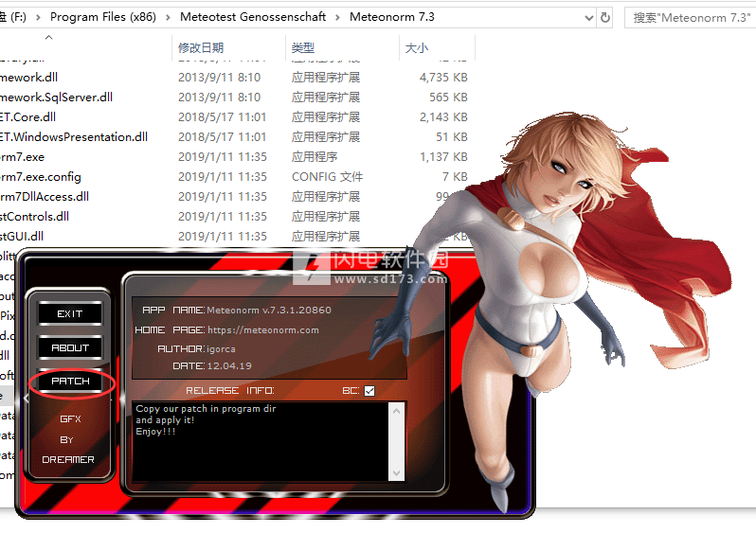Select ET.WindowsPresentation.dll file
Screen dimensions: 756x533
pos(74,137)
